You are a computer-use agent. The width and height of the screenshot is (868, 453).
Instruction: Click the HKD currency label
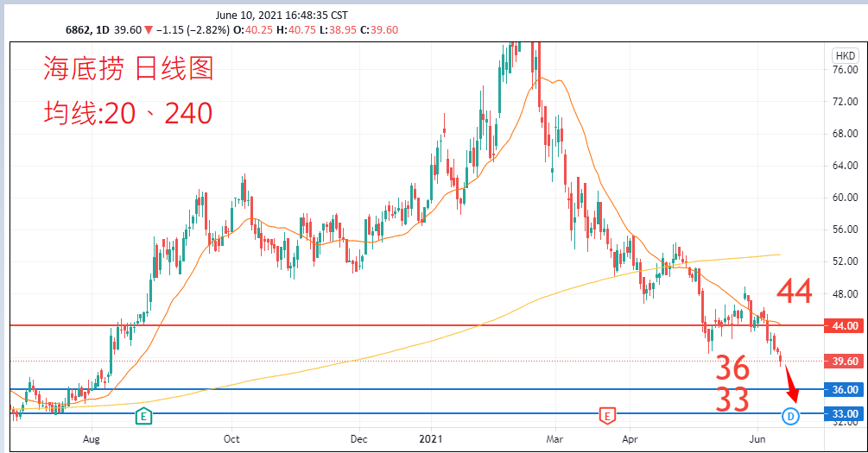[846, 55]
